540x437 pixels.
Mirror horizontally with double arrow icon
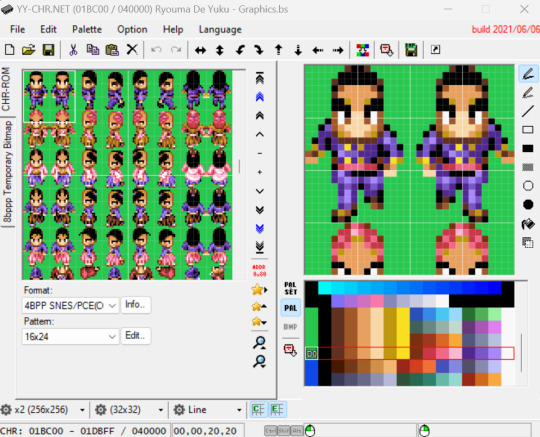pyautogui.click(x=200, y=50)
